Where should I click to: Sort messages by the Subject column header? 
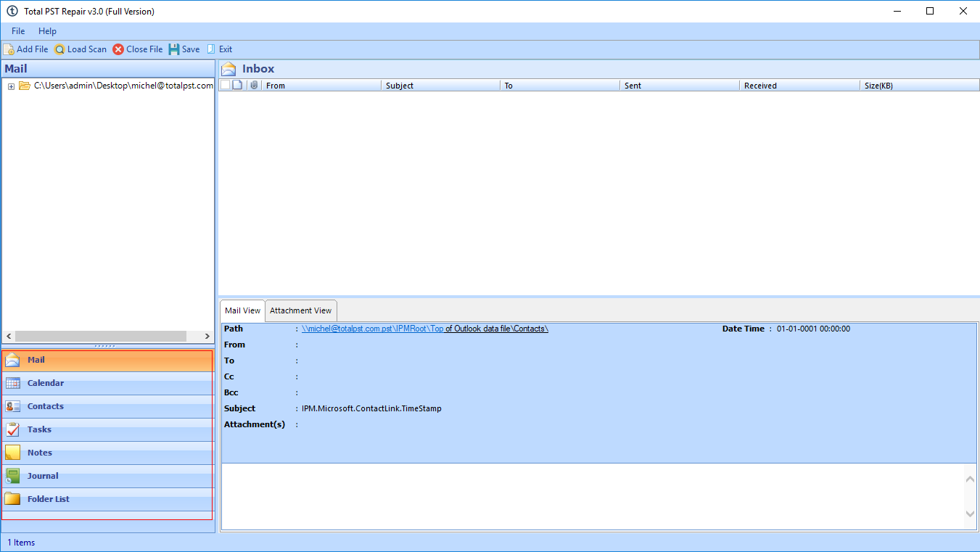tap(400, 86)
